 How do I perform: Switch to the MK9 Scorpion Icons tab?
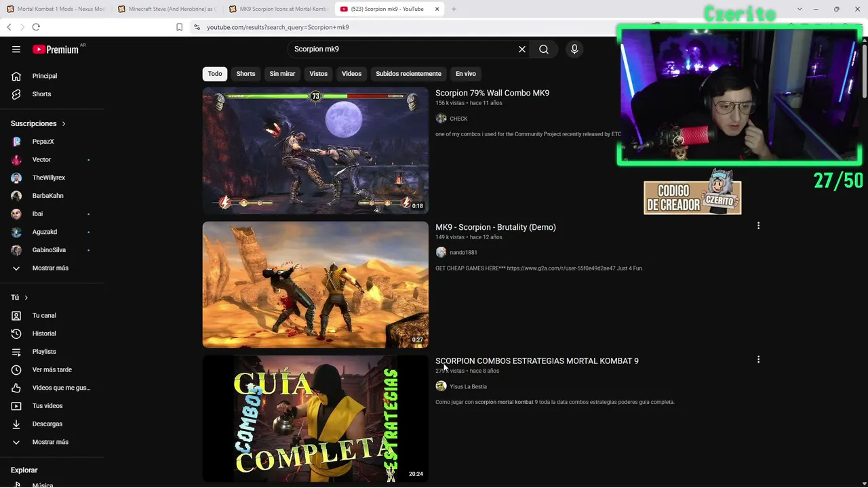278,9
